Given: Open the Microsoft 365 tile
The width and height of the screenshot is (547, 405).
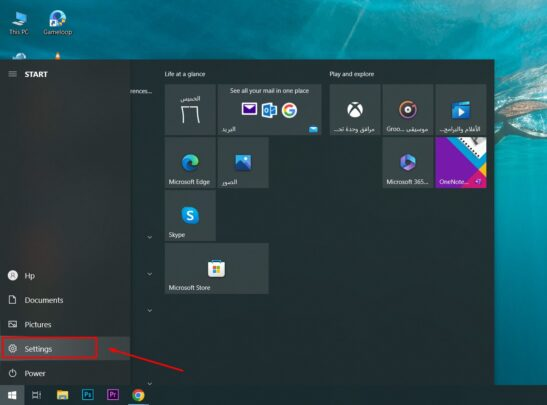Looking at the screenshot, I should pyautogui.click(x=408, y=163).
